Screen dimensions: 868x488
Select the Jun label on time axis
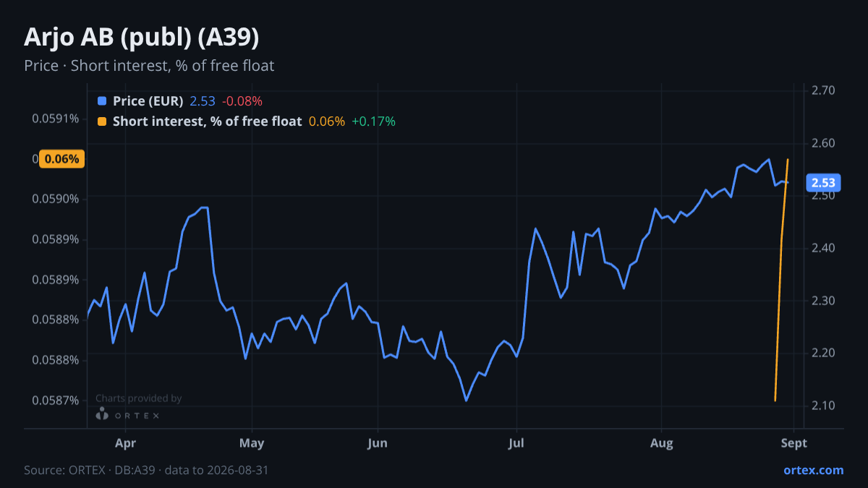378,442
